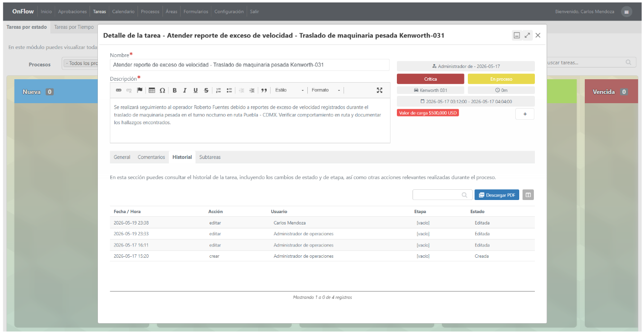Image resolution: width=644 pixels, height=334 pixels.
Task: Click the search icon in the history filter box
Action: point(464,195)
